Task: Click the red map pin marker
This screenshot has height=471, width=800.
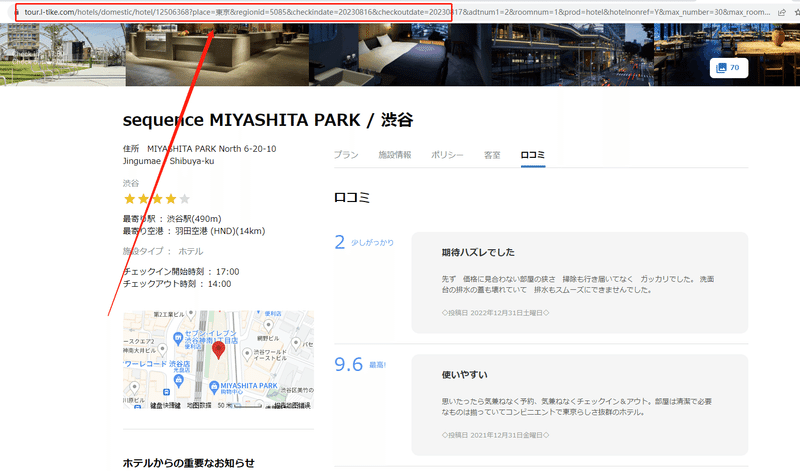Action: [x=218, y=350]
